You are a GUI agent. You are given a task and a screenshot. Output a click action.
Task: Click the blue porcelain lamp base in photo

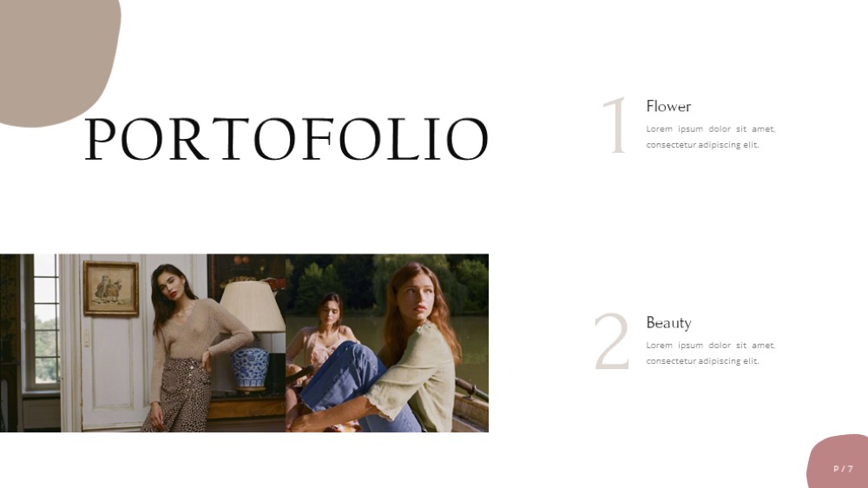[249, 368]
